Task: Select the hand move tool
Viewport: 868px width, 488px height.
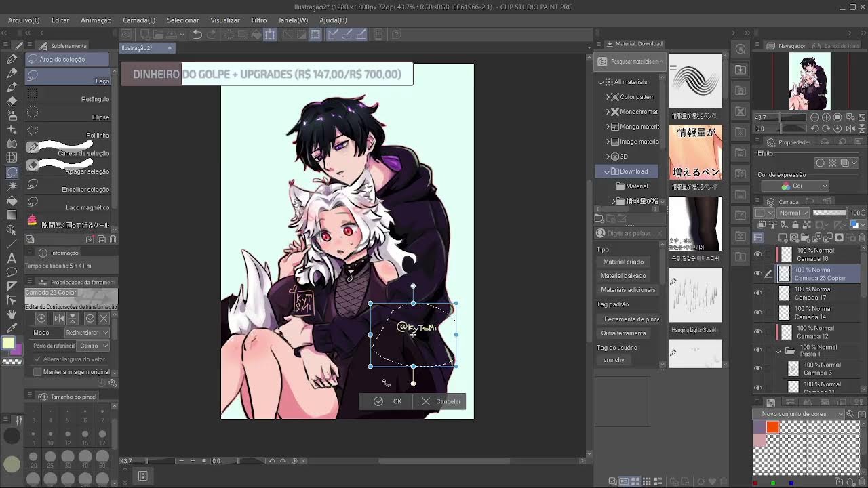Action: 12,314
